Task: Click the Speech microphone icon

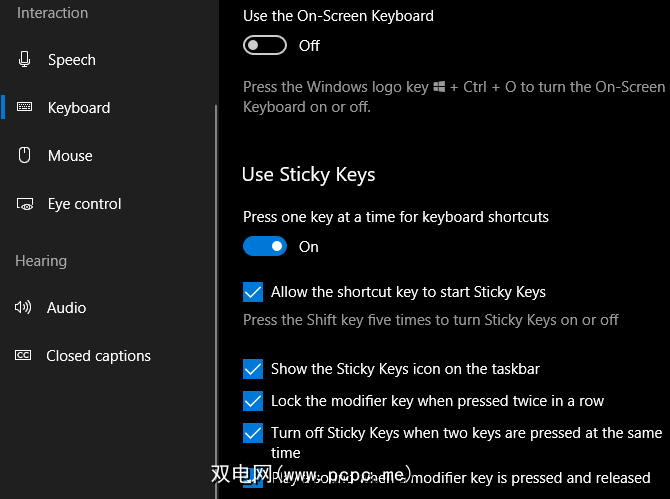Action: (25, 60)
